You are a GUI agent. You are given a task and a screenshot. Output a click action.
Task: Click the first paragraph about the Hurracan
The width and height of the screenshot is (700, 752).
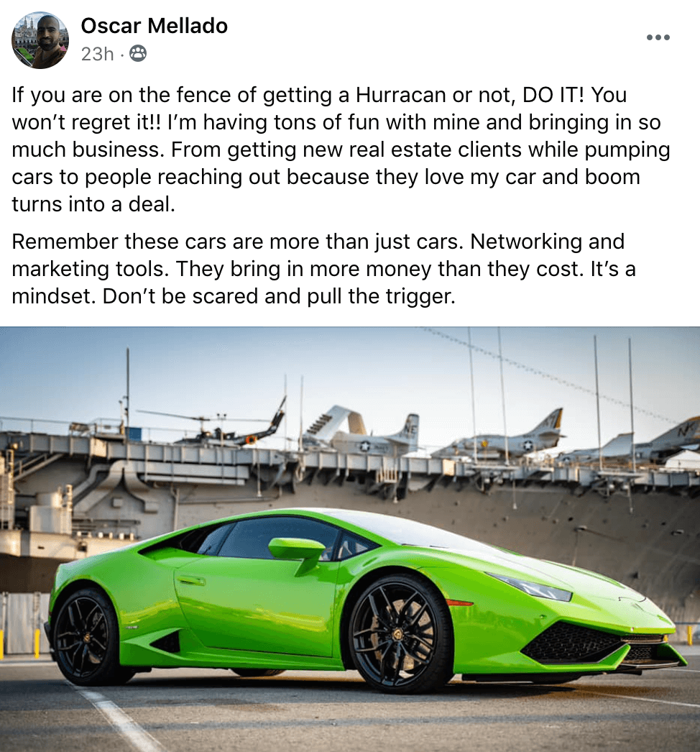pyautogui.click(x=341, y=149)
